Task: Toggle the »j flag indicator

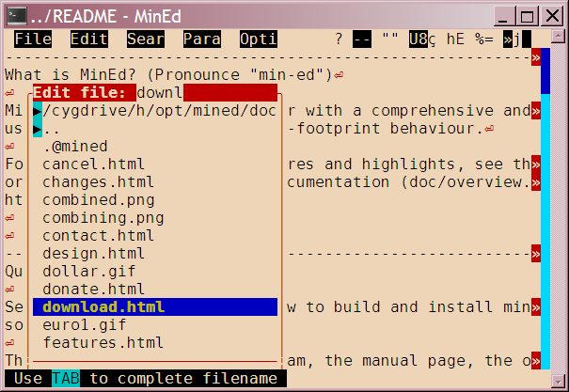Action: pyautogui.click(x=512, y=39)
